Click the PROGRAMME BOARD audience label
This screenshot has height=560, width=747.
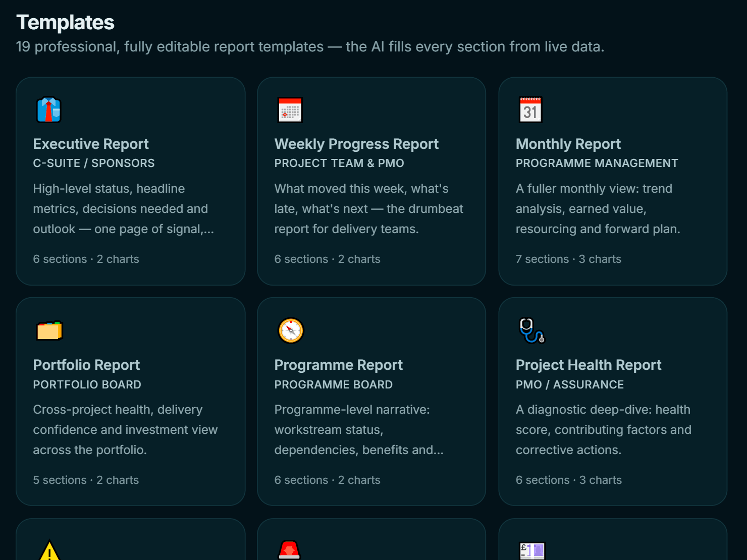[x=333, y=385]
